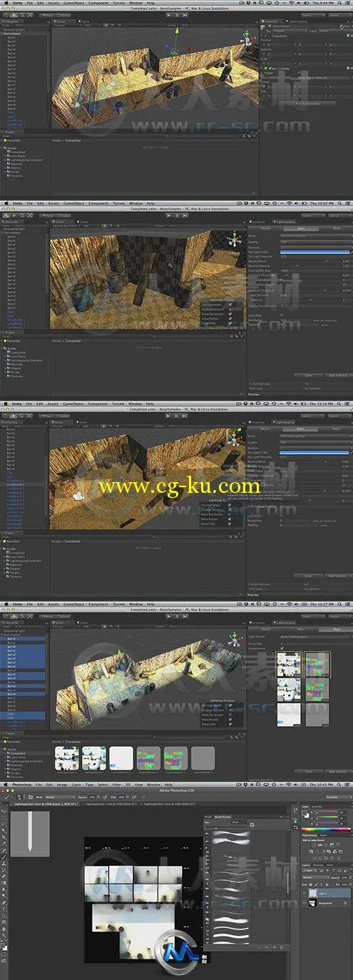Select the Photoshop Pen tool
Viewport: 353px width, 980px height.
tap(4, 903)
